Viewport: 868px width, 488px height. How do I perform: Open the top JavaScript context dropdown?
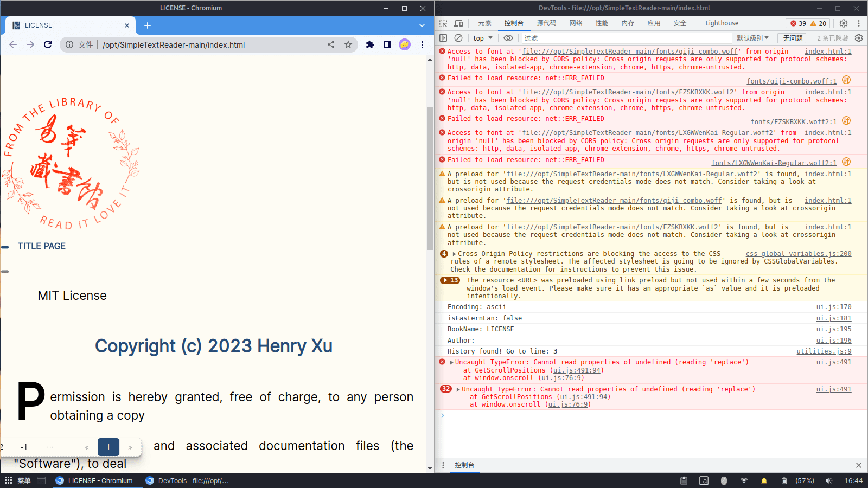coord(482,38)
